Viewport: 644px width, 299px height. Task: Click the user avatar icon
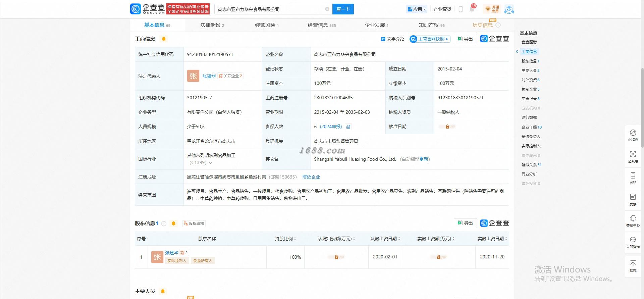pos(509,10)
